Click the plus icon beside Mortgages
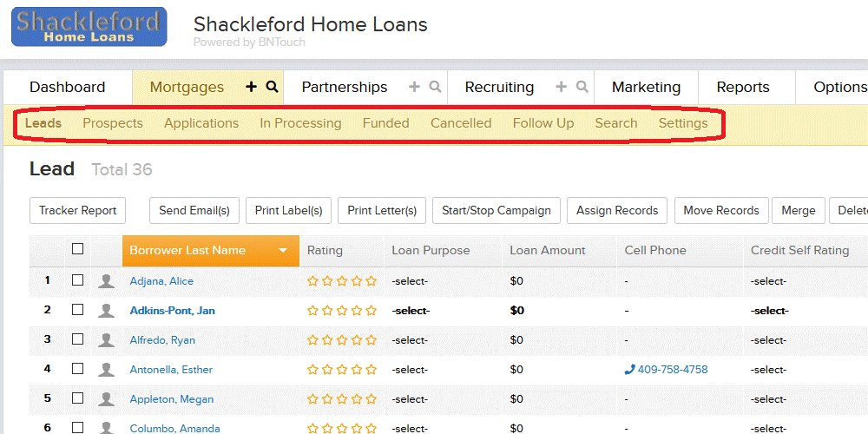The image size is (868, 434). point(252,87)
